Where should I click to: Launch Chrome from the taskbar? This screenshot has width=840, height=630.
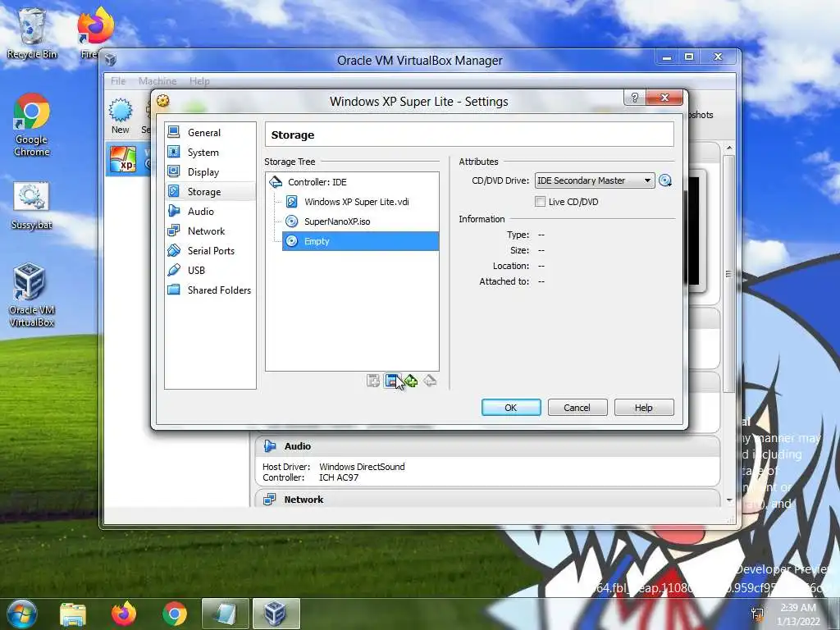pos(175,614)
